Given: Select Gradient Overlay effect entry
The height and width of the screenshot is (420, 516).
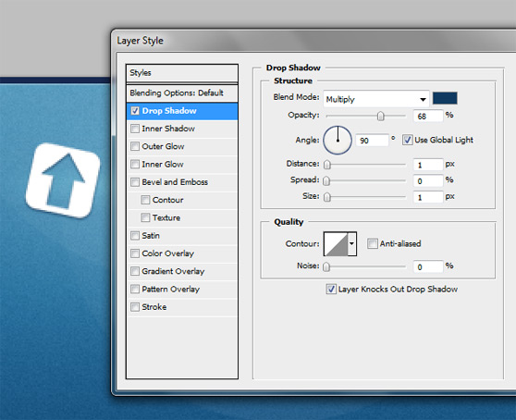Looking at the screenshot, I should tap(182, 271).
